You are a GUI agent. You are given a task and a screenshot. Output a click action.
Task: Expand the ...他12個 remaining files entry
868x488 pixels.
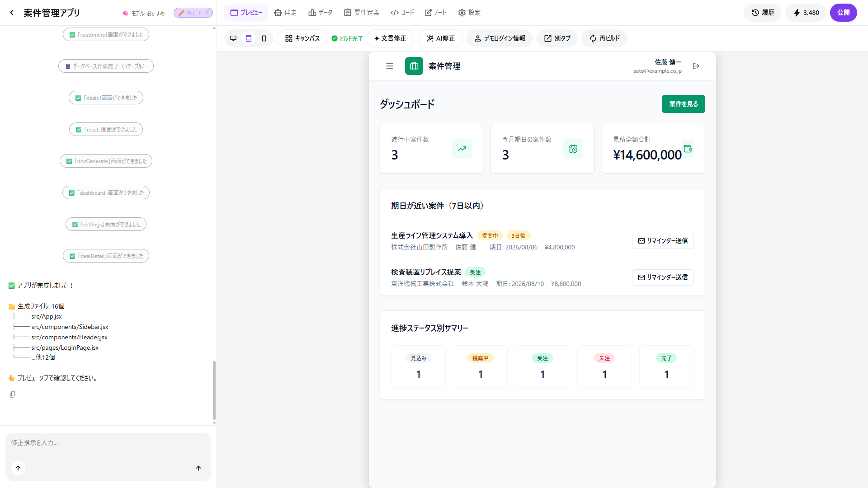43,357
